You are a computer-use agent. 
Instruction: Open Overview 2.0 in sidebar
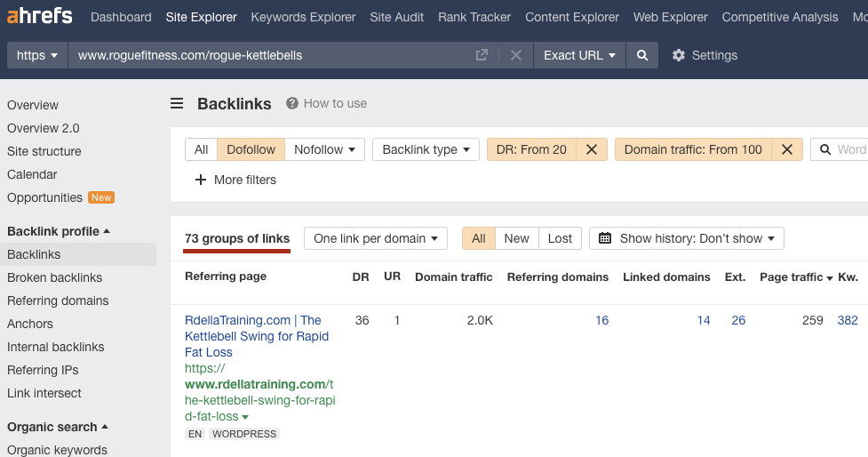tap(44, 128)
